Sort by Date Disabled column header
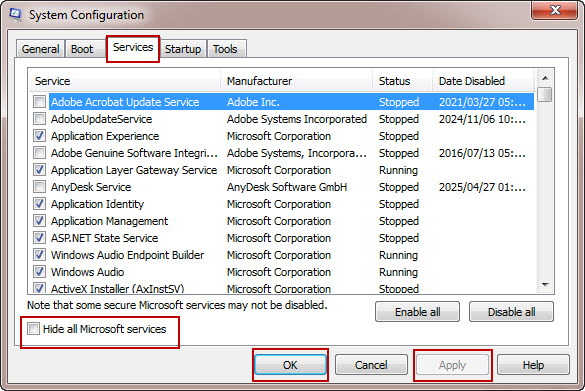 point(484,81)
